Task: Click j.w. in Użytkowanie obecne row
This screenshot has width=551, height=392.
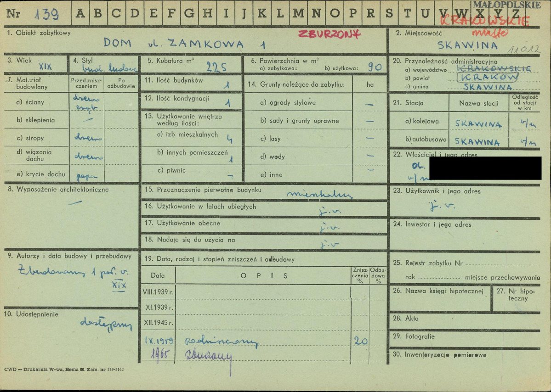Action: pos(329,229)
